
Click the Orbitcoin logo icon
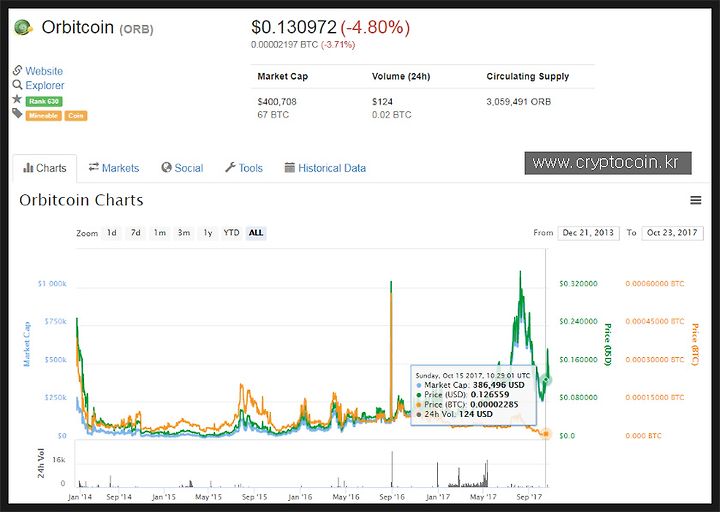tap(23, 28)
